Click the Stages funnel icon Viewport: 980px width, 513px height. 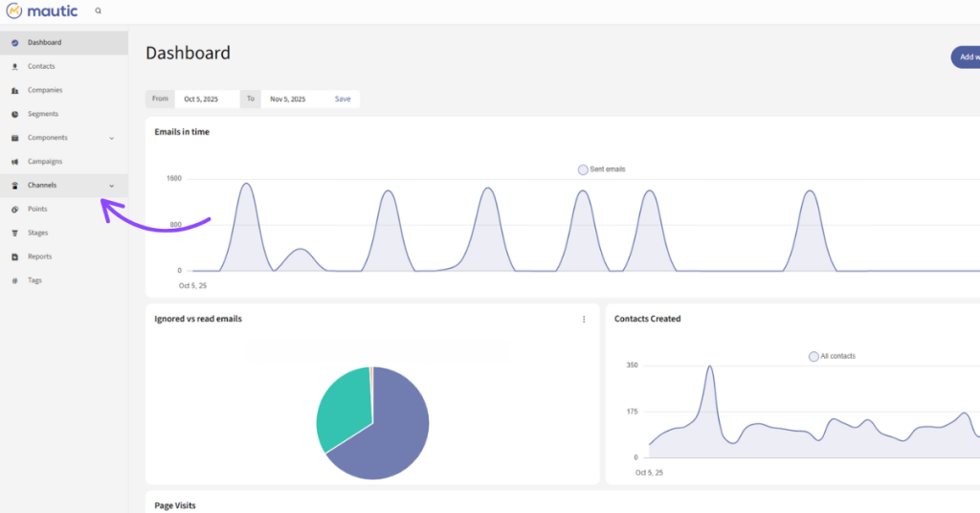click(15, 234)
